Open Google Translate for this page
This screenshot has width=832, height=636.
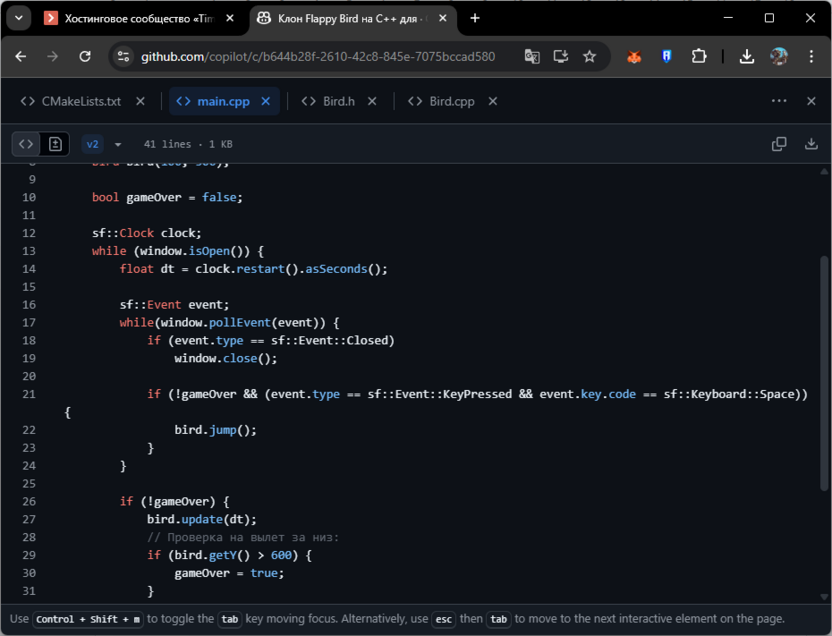[532, 57]
